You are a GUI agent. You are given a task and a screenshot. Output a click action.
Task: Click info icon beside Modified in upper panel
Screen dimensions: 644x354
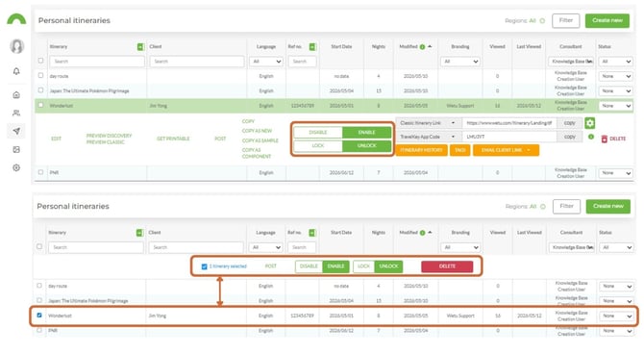(422, 47)
